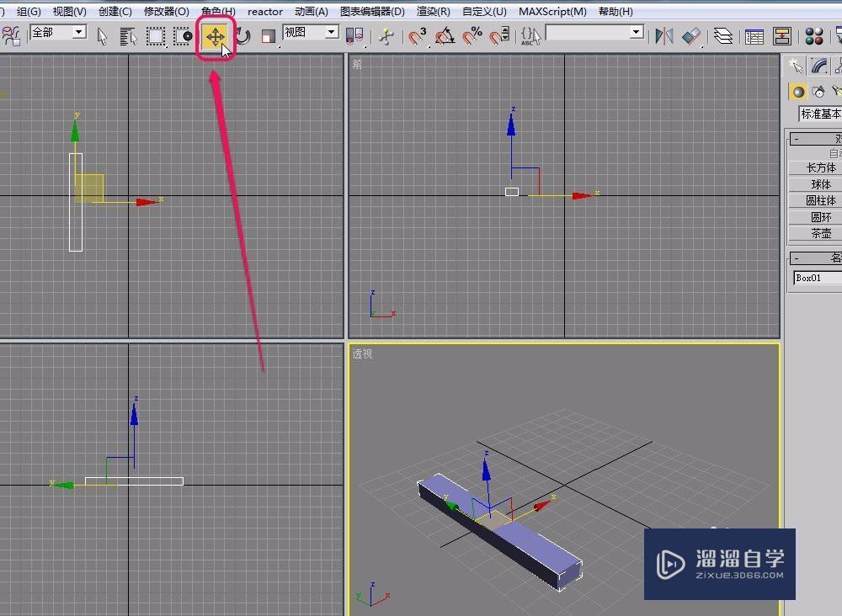842x616 pixels.
Task: Open the selection filter dropdown showing 全部
Action: (57, 31)
